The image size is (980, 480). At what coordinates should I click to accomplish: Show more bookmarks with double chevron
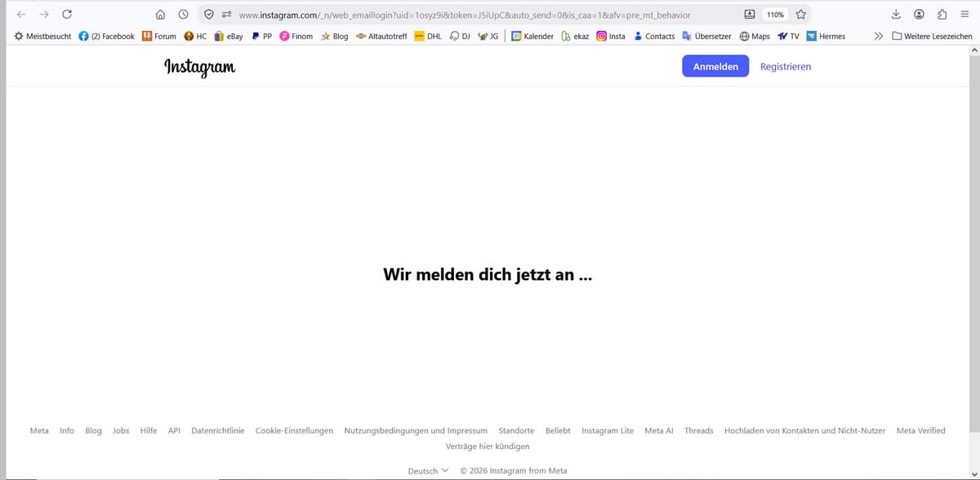[x=878, y=36]
